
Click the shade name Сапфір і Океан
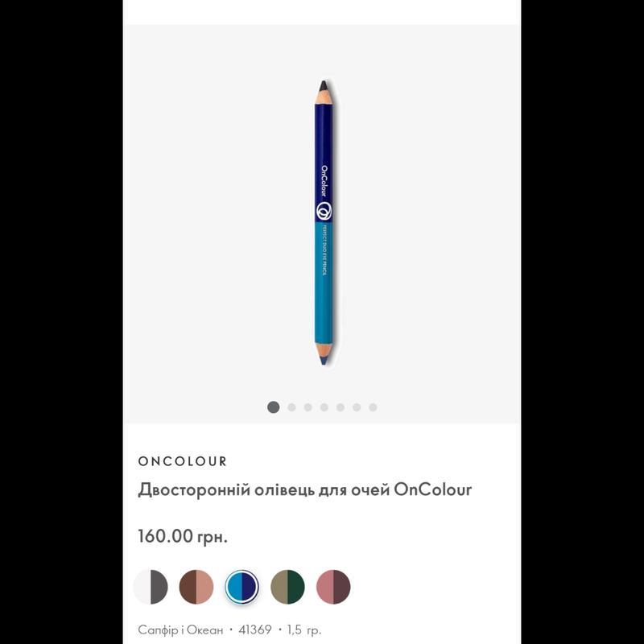(180, 630)
